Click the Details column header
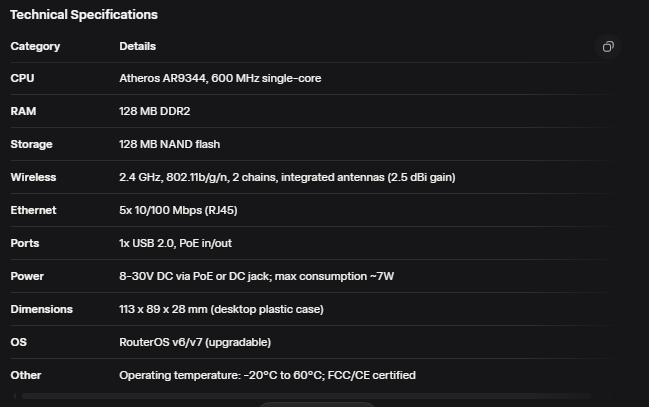This screenshot has height=407, width=649. [137, 46]
